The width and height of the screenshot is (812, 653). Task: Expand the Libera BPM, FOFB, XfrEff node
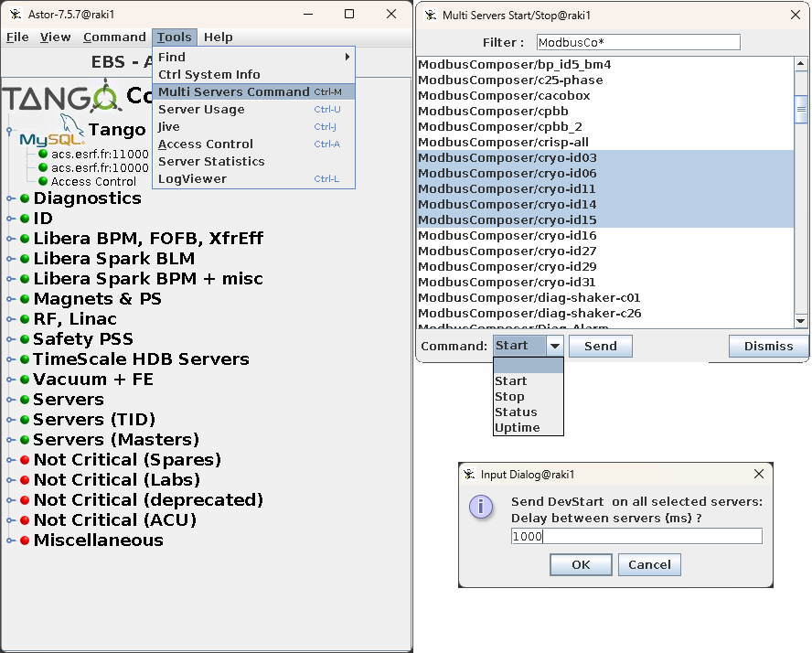point(10,239)
